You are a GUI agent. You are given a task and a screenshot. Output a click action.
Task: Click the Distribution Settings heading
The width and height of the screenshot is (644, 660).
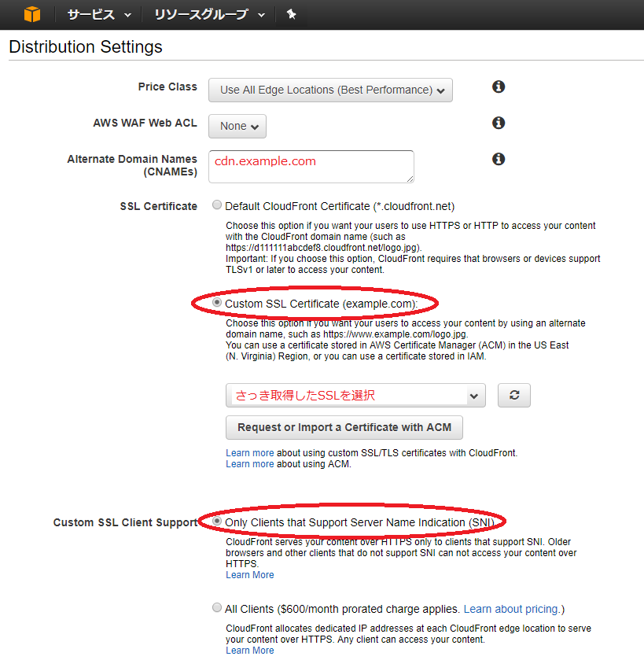coord(86,46)
